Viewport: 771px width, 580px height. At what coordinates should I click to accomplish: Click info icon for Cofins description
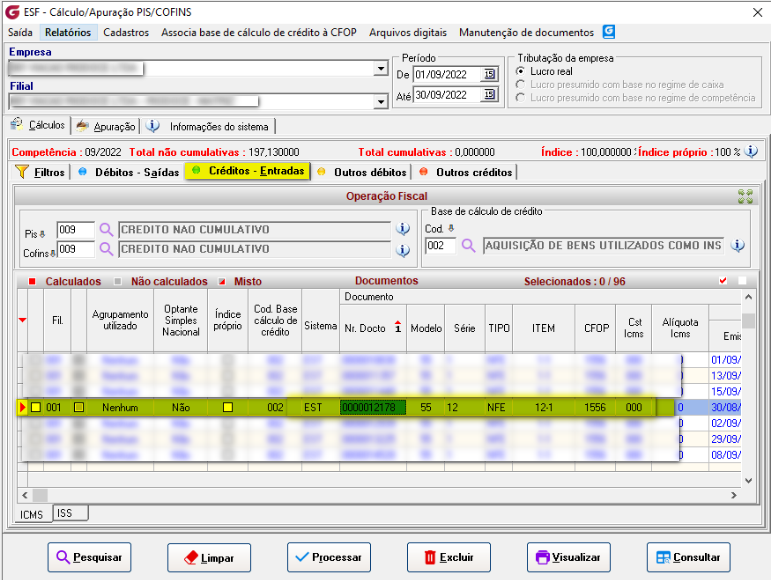pos(403,250)
